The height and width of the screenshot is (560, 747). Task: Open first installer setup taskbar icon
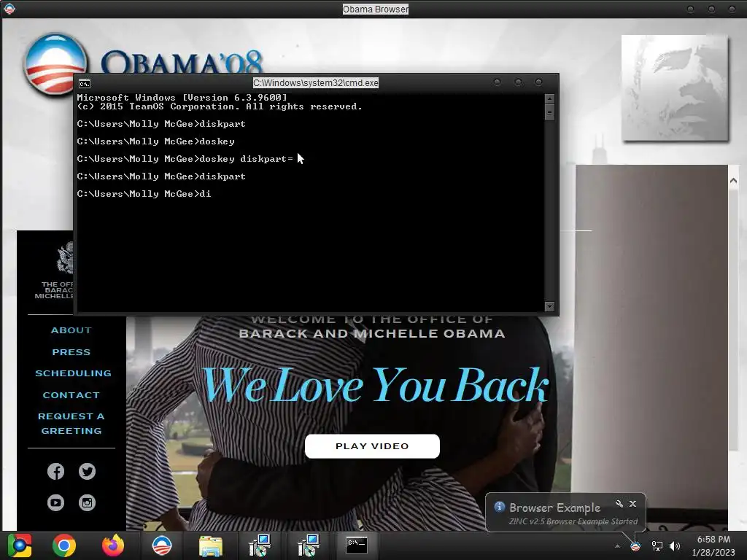260,545
